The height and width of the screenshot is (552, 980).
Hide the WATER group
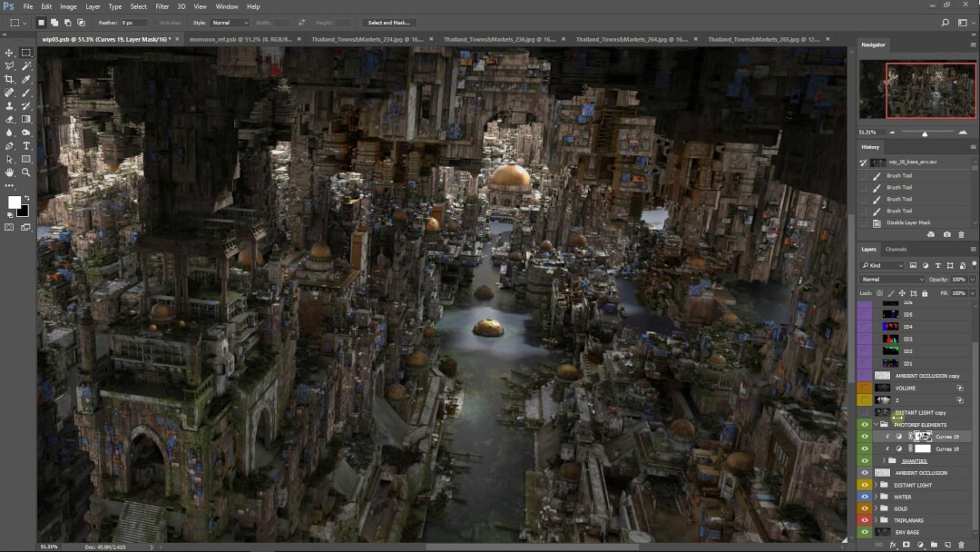(865, 497)
